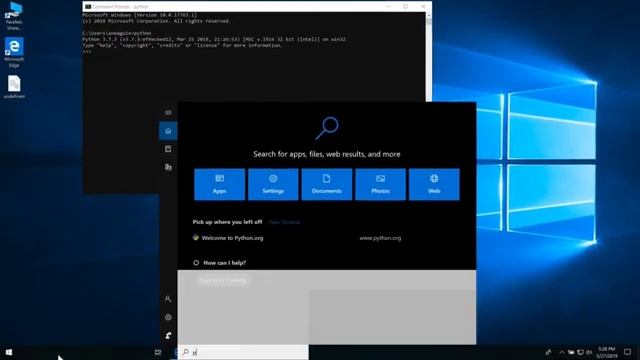The image size is (640, 360).
Task: Click the People icon in the taskbar
Action: click(x=548, y=352)
